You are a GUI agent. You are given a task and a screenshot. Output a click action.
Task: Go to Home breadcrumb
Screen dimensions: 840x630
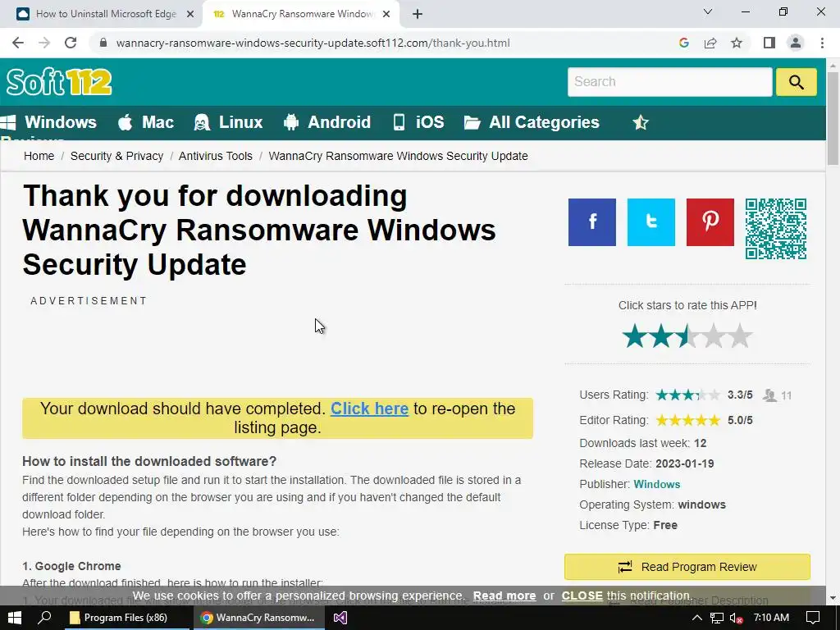(x=39, y=156)
